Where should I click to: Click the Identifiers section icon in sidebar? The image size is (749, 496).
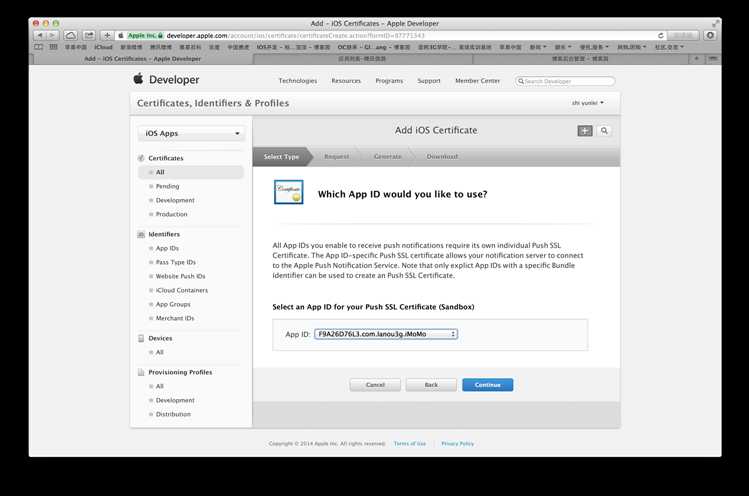[141, 234]
